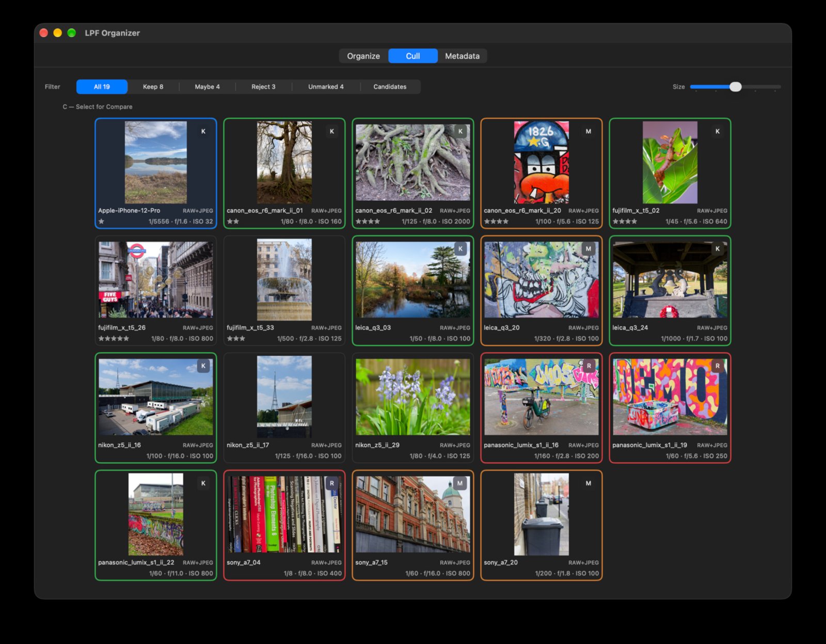Viewport: 826px width, 644px height.
Task: Select the Cull tab
Action: [413, 56]
